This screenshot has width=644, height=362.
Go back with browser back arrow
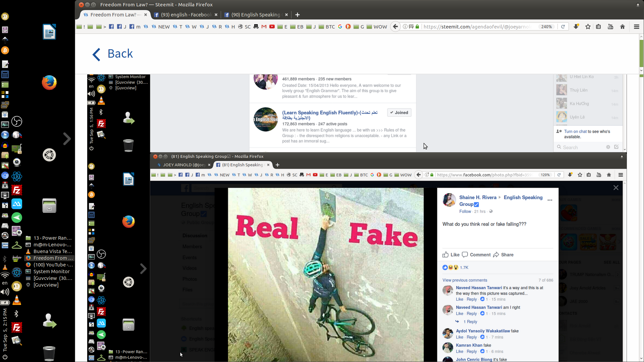tap(395, 27)
